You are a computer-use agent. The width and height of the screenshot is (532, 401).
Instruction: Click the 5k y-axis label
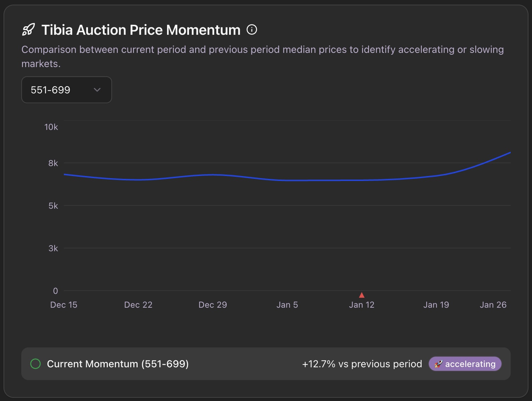click(53, 206)
